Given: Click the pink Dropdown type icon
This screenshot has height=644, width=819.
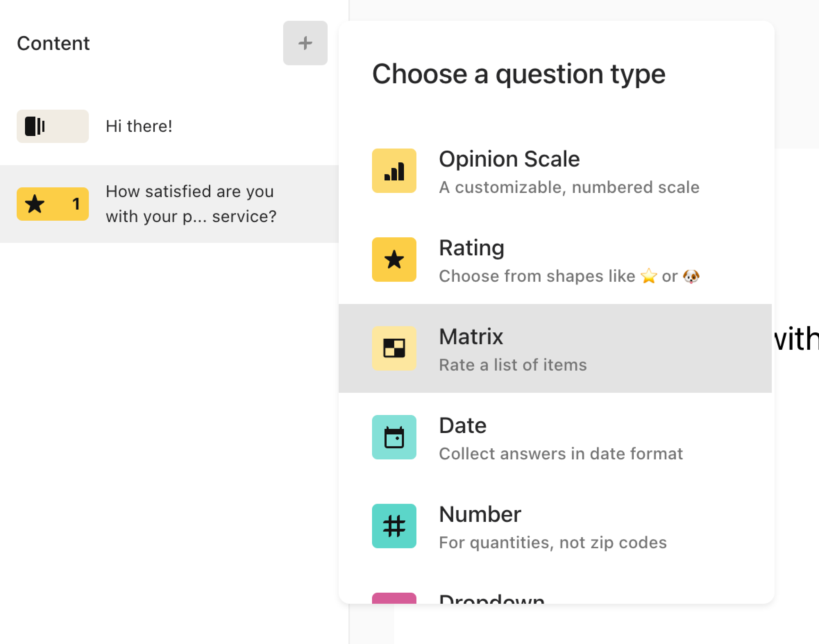Looking at the screenshot, I should click(x=394, y=599).
